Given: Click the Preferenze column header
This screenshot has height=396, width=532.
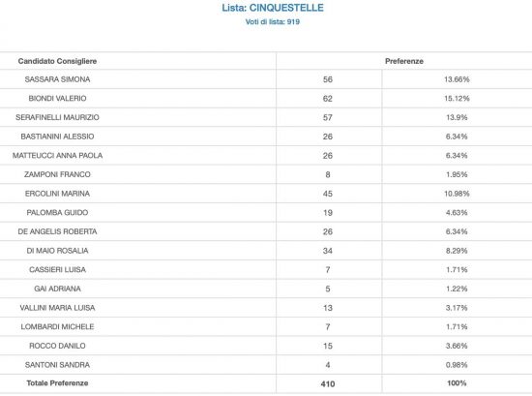Looking at the screenshot, I should [404, 61].
